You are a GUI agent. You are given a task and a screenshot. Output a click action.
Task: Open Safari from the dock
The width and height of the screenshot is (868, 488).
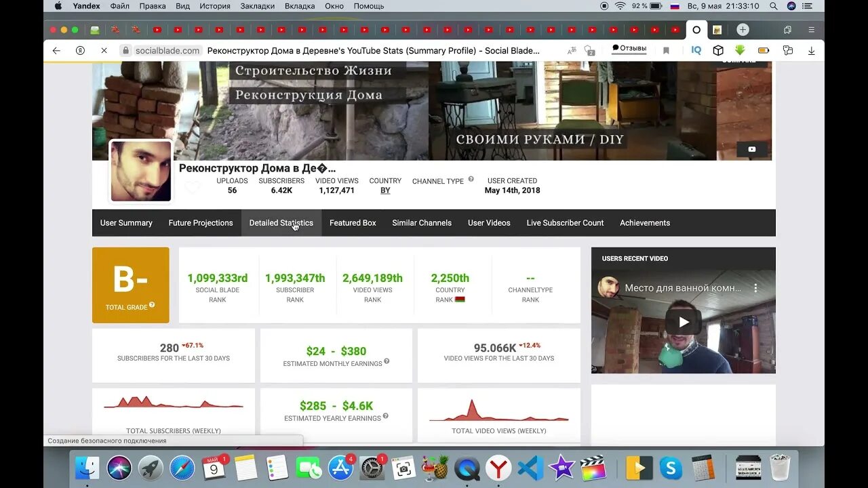[182, 468]
